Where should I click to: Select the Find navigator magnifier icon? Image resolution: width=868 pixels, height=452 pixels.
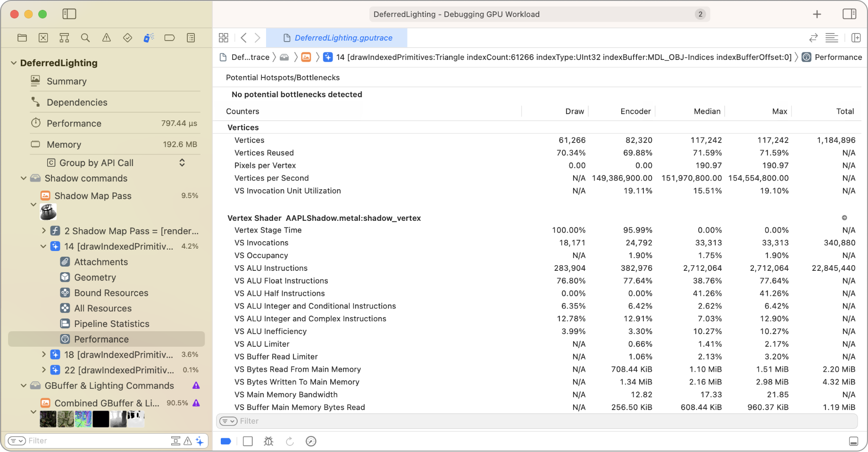pos(85,38)
